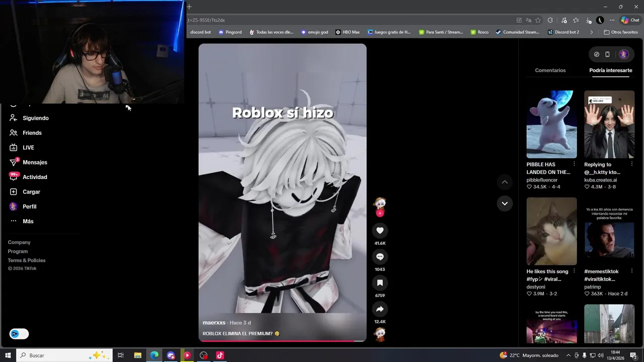The width and height of the screenshot is (644, 362).
Task: Expand the bookmarks overflow chevron
Action: click(591, 32)
